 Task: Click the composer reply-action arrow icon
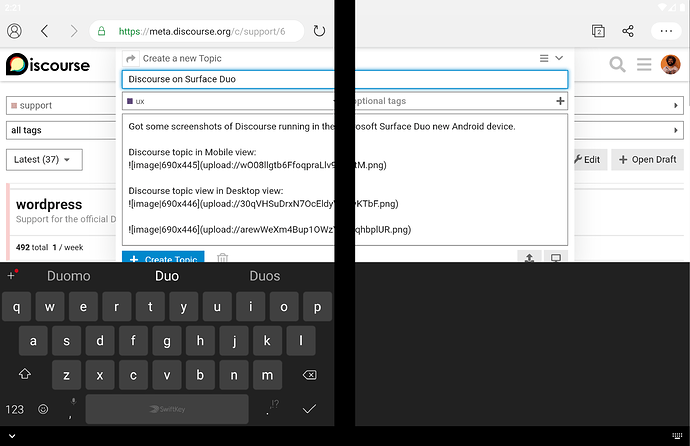(x=130, y=58)
